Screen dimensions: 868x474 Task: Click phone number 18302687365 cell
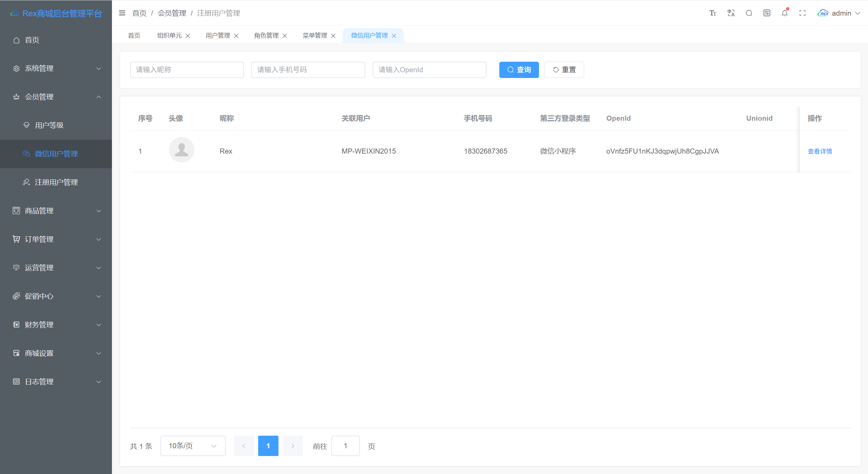coord(485,151)
